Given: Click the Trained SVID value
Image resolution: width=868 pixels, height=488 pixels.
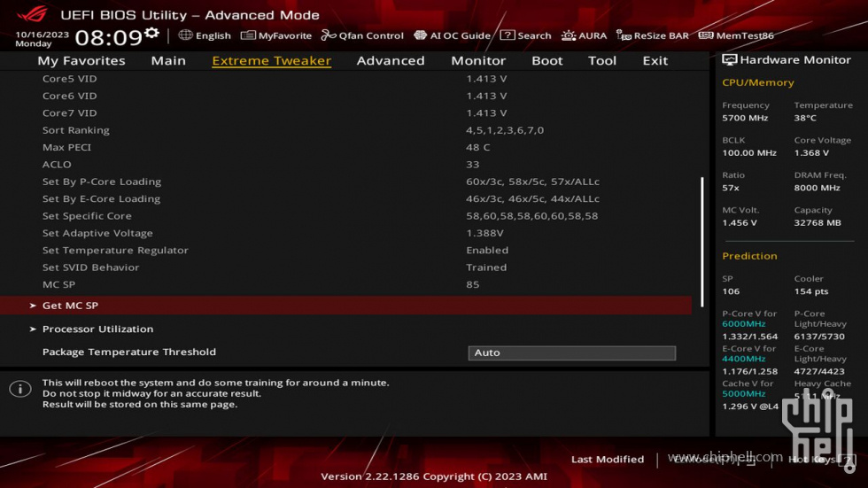Looking at the screenshot, I should pyautogui.click(x=486, y=267).
